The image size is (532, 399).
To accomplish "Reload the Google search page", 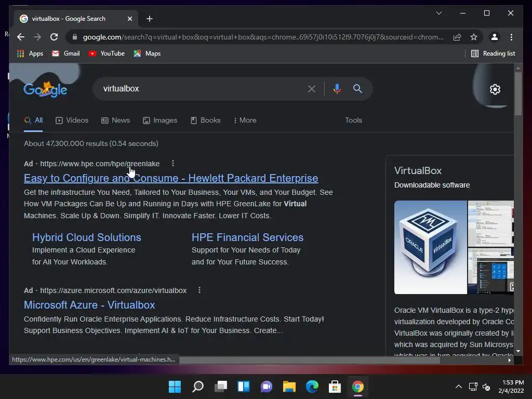I will point(54,37).
